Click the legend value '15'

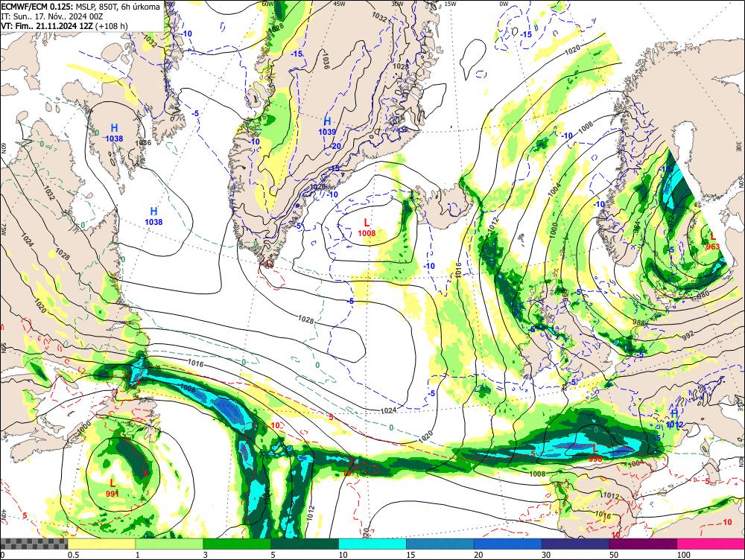410,555
